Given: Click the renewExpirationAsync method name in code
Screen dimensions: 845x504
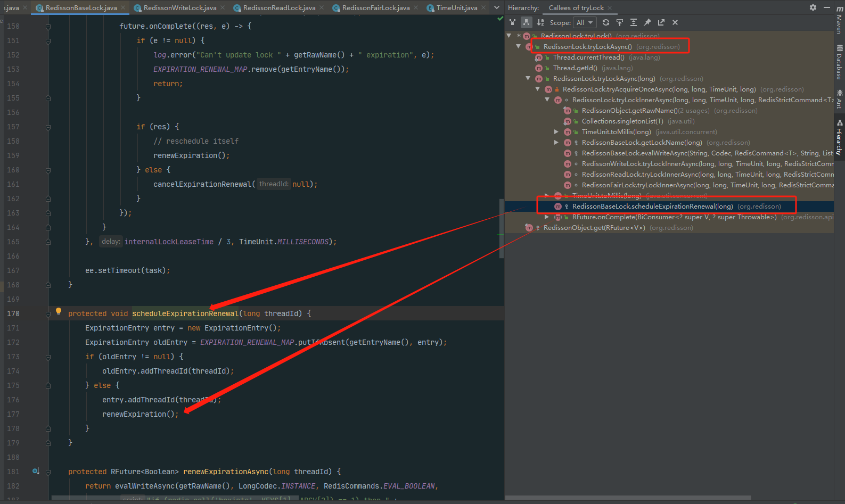Looking at the screenshot, I should pos(226,472).
